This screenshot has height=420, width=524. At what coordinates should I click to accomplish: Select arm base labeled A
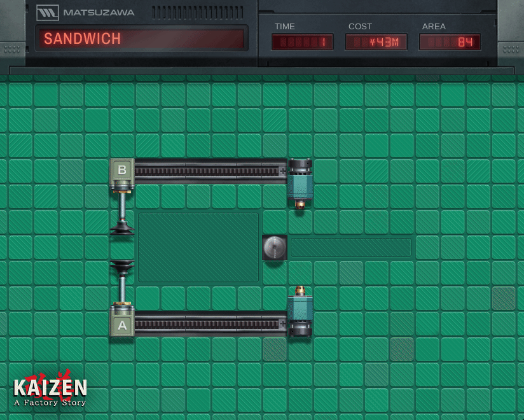[x=122, y=324]
